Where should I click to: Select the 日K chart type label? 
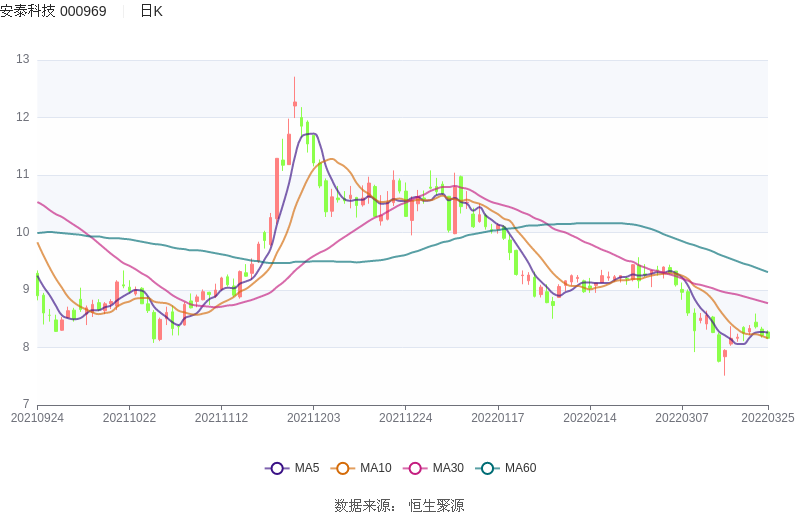coord(151,11)
